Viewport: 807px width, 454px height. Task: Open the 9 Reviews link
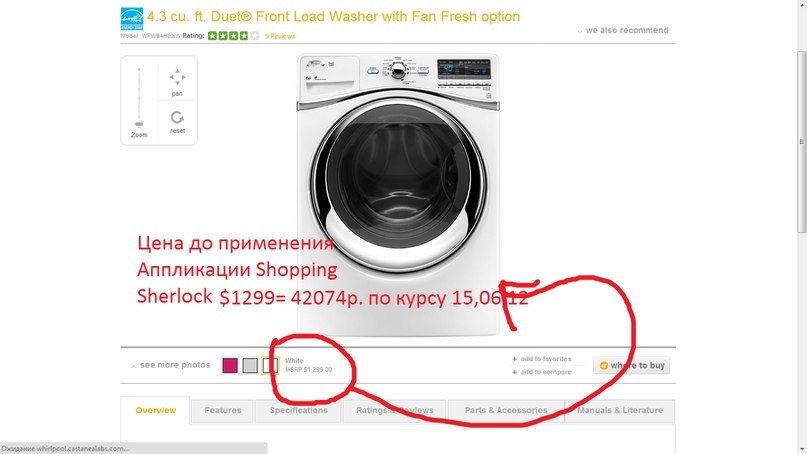[x=280, y=36]
